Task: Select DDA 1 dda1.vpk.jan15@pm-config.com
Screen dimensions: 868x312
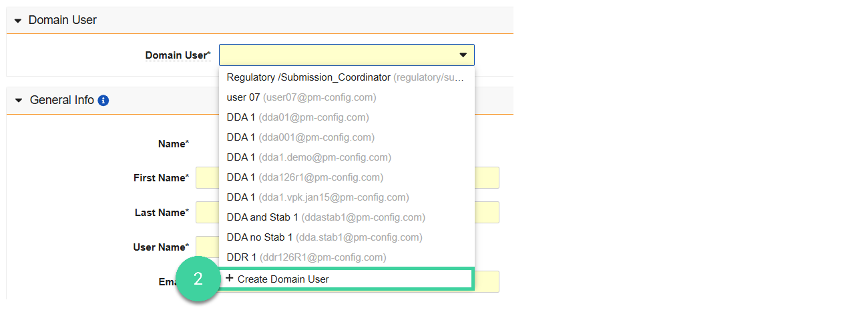Action: (x=347, y=197)
